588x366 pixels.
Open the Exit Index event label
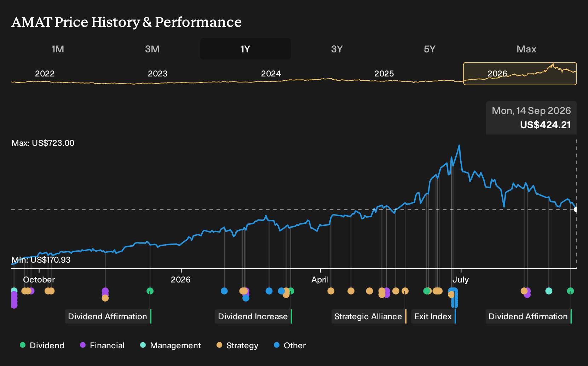[x=433, y=316]
